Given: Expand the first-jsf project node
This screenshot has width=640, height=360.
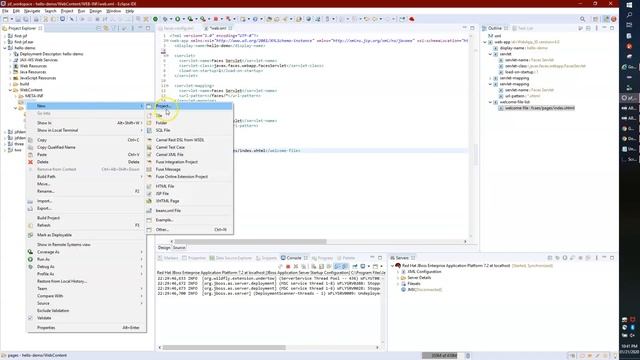Looking at the screenshot, I should click(5, 36).
